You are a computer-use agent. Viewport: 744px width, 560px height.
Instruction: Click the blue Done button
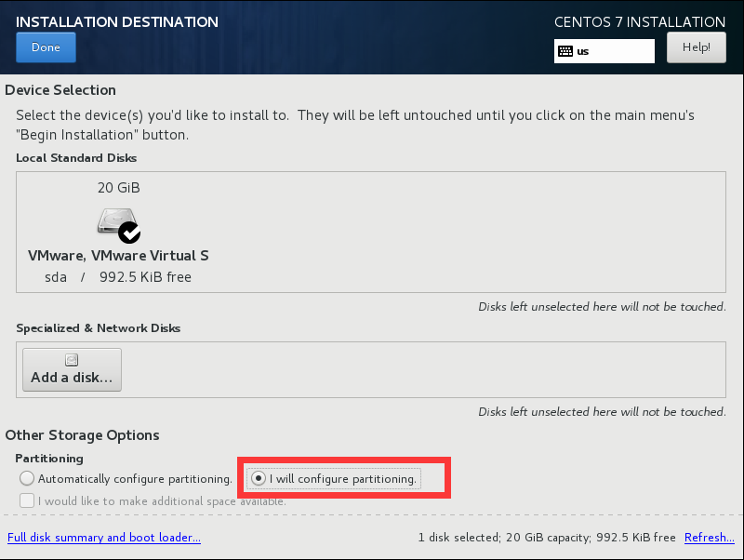(46, 47)
